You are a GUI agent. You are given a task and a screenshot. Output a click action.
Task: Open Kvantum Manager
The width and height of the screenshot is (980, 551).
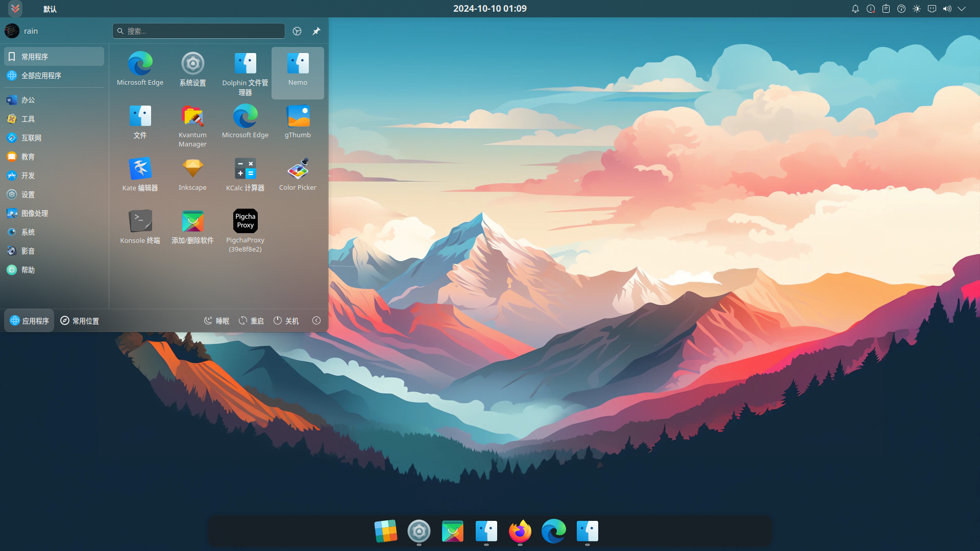192,126
